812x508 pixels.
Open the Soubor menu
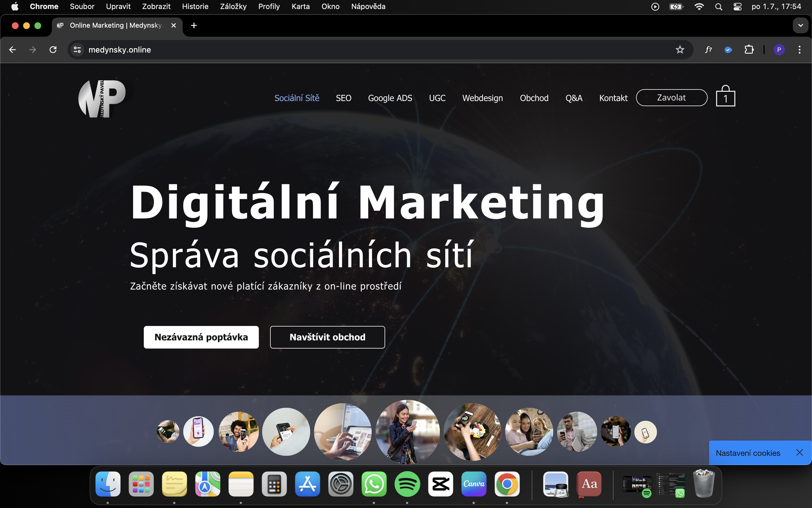coord(82,7)
